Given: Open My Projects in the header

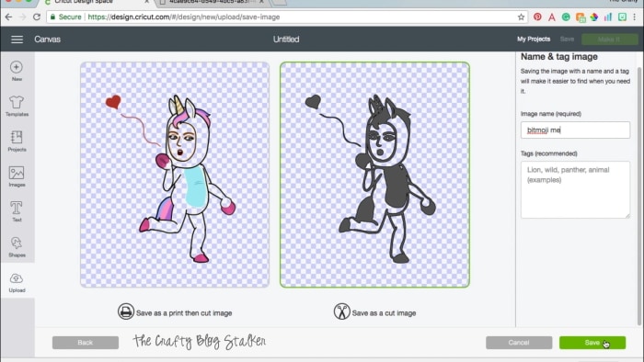Looking at the screenshot, I should pyautogui.click(x=534, y=39).
